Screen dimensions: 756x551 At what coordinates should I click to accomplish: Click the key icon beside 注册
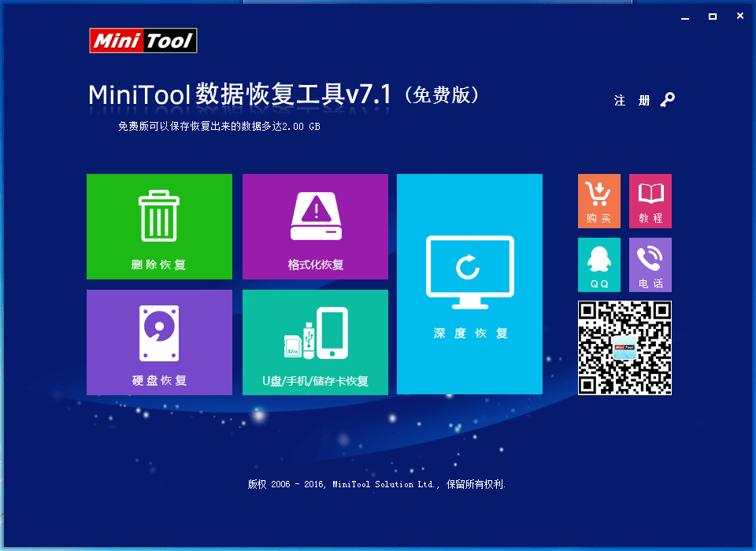coord(668,100)
